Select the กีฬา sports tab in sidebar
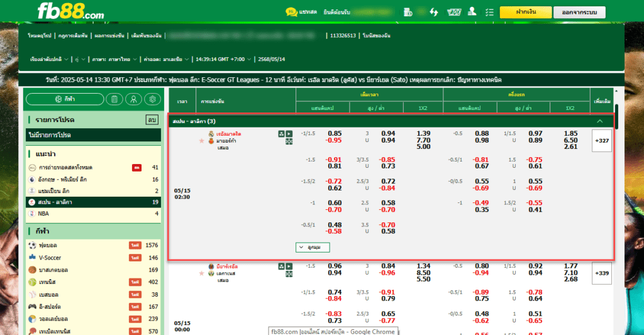This screenshot has height=335, width=644. click(65, 99)
